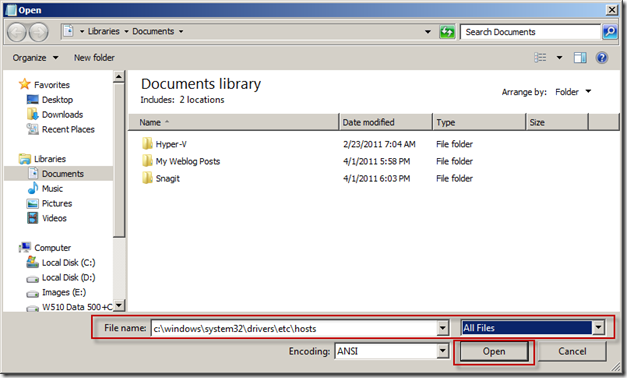Select Documents in the Libraries tree

pyautogui.click(x=58, y=174)
